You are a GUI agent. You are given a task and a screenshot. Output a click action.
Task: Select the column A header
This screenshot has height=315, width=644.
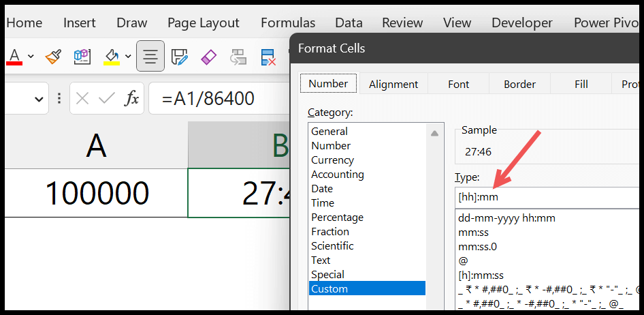(x=97, y=145)
